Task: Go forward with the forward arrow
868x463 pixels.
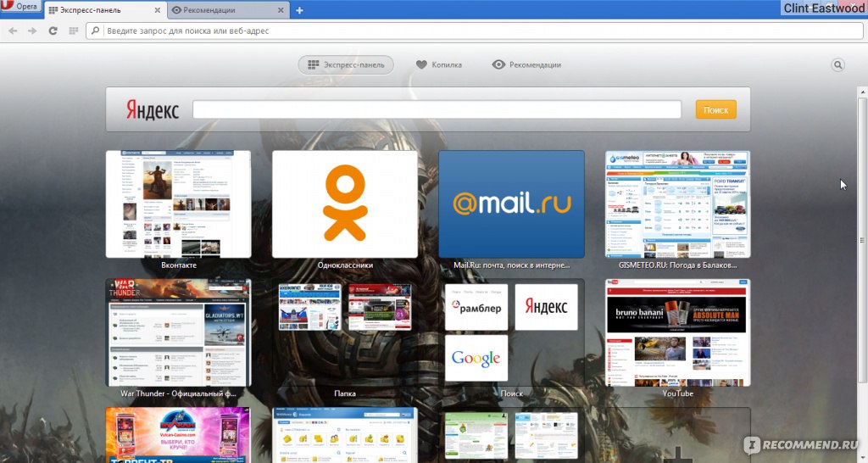Action: coord(33,31)
